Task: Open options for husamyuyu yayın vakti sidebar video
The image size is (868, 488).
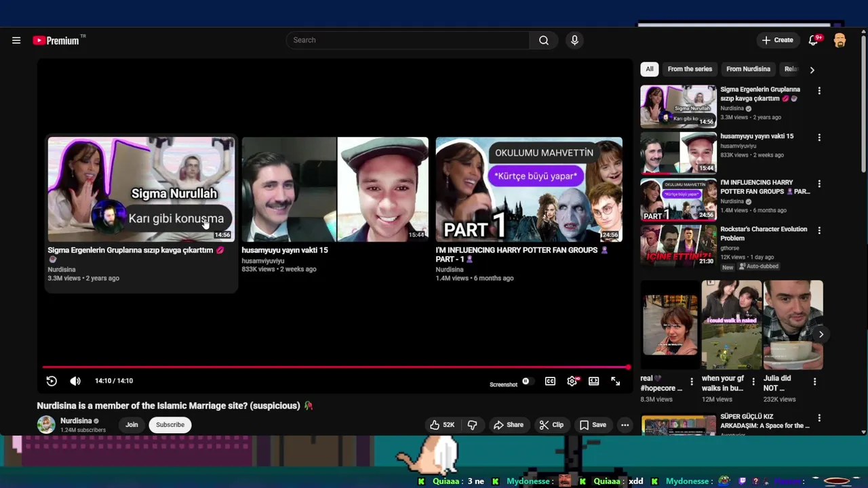Action: tap(819, 138)
